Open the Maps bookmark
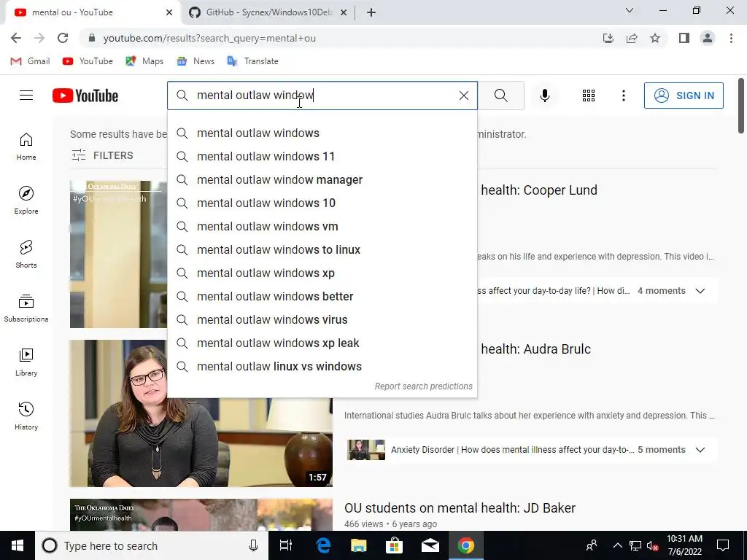This screenshot has height=560, width=747. [144, 61]
